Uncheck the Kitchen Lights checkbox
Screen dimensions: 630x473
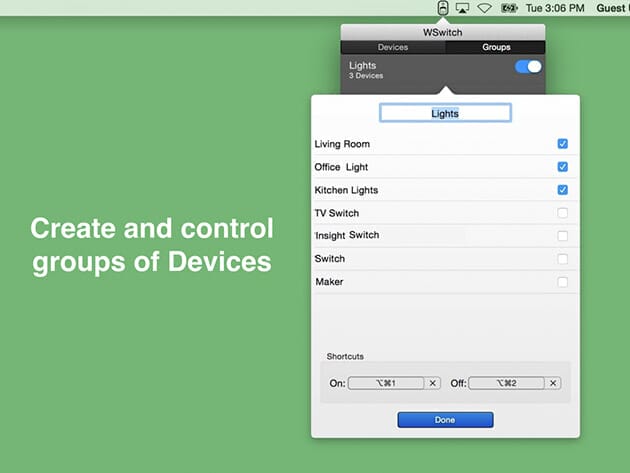562,190
